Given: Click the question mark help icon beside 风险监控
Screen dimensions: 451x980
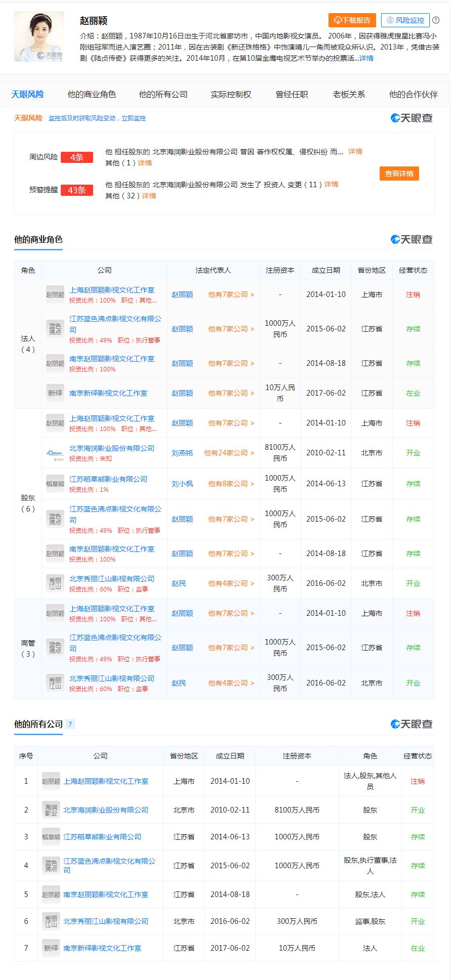Looking at the screenshot, I should (436, 20).
